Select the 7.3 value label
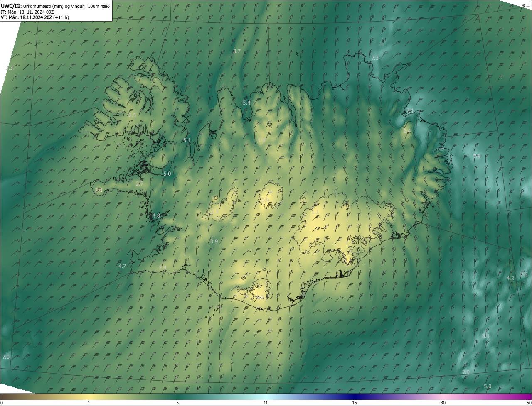 click(x=375, y=58)
